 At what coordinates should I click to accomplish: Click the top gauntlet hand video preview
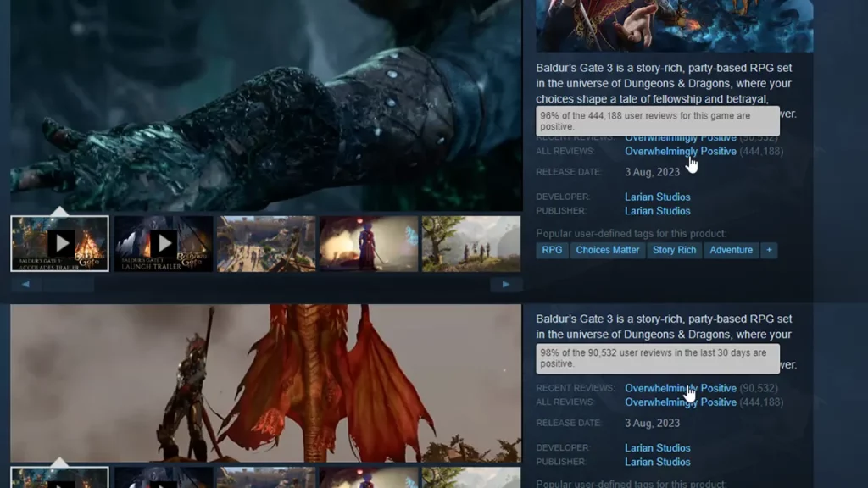coord(266,105)
